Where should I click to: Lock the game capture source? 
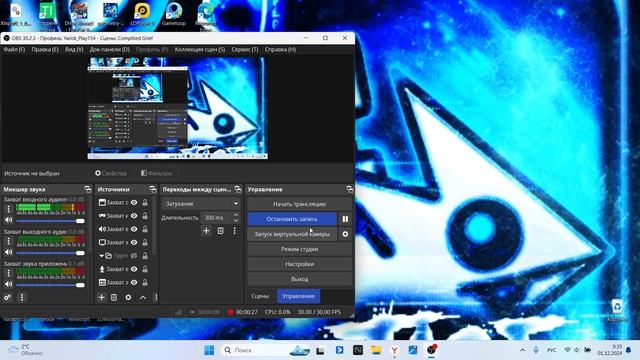click(x=145, y=216)
